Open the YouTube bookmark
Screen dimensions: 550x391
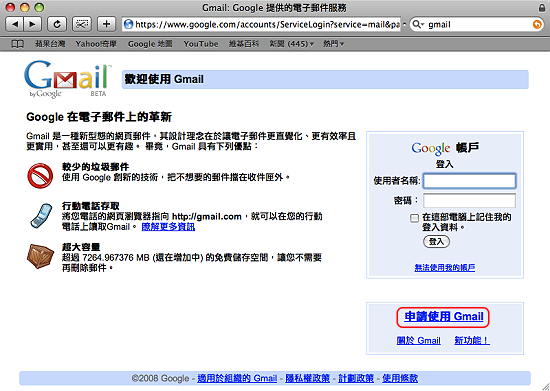(201, 44)
